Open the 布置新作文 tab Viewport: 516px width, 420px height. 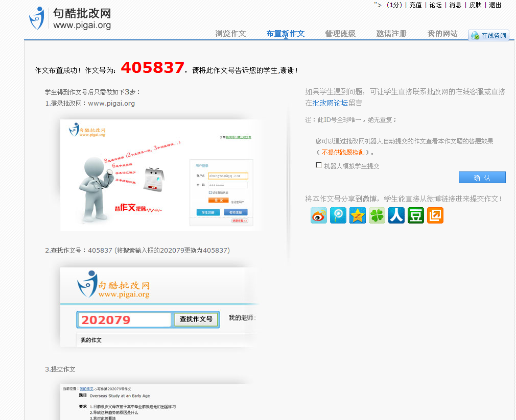(285, 34)
